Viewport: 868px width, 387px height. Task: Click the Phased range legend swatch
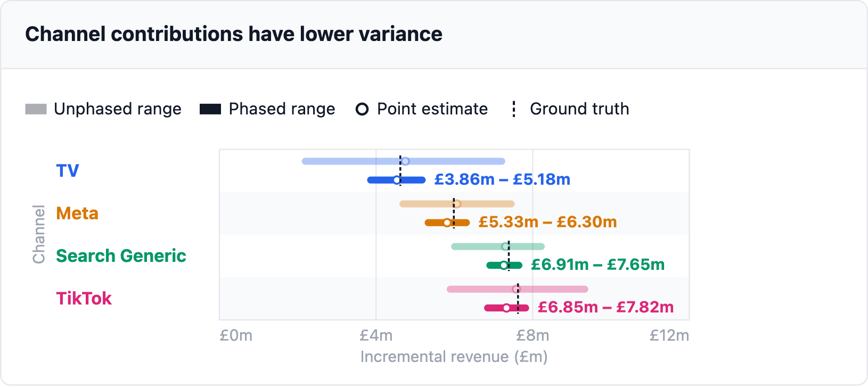210,109
